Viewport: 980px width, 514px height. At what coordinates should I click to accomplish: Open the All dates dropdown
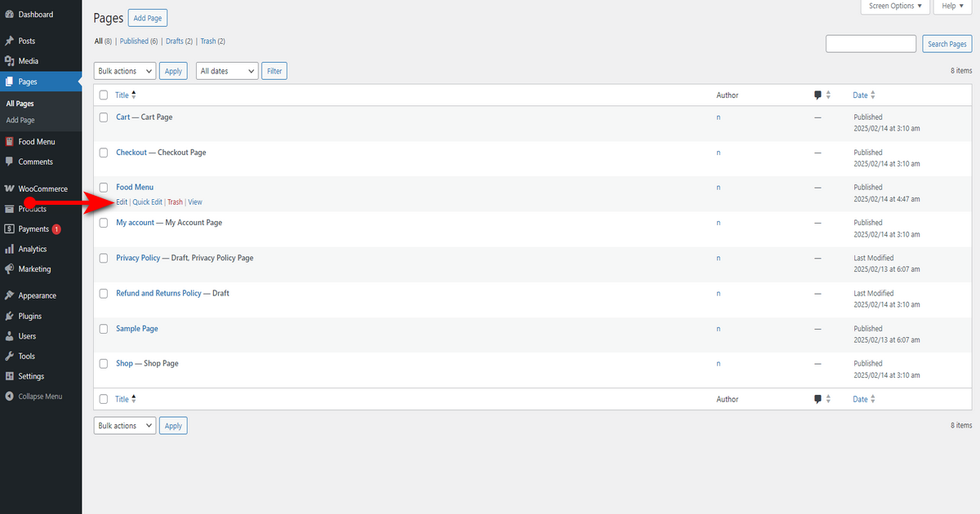227,71
